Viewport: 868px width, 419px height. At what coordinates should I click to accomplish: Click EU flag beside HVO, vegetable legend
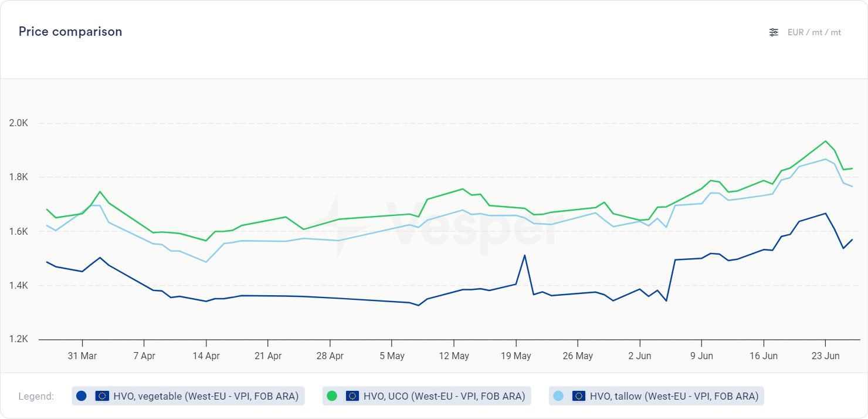(102, 396)
